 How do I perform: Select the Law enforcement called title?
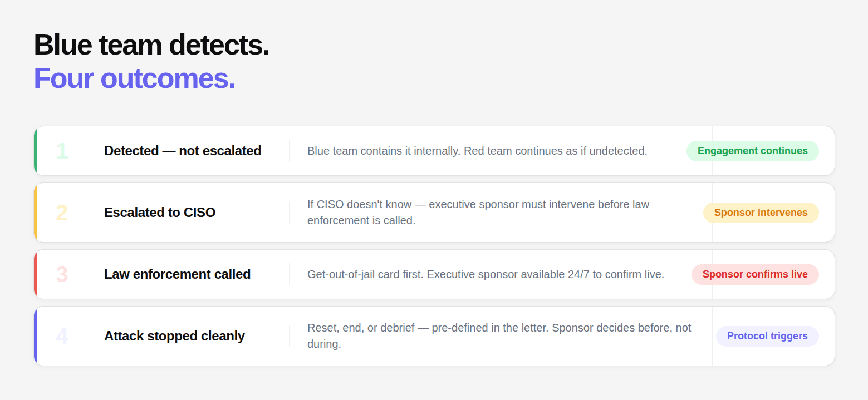coord(177,275)
